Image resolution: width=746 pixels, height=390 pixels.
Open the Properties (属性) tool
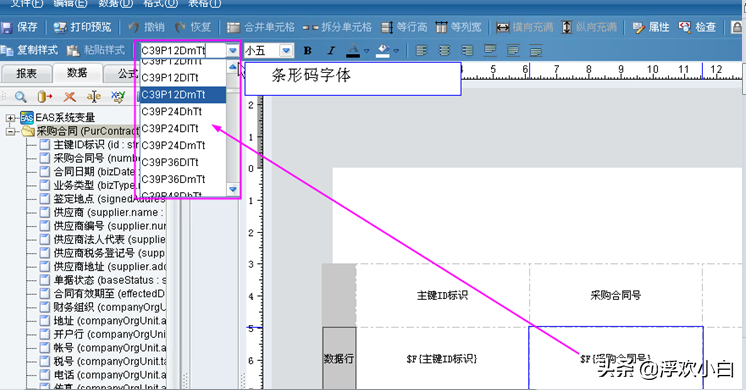(x=638, y=28)
